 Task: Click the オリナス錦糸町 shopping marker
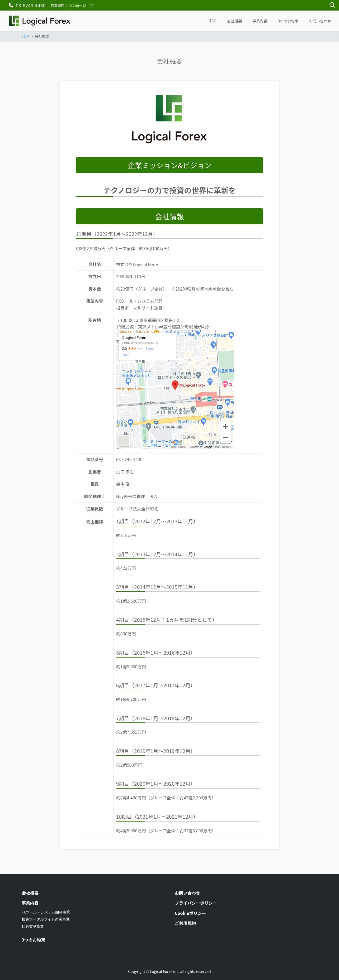point(231,335)
